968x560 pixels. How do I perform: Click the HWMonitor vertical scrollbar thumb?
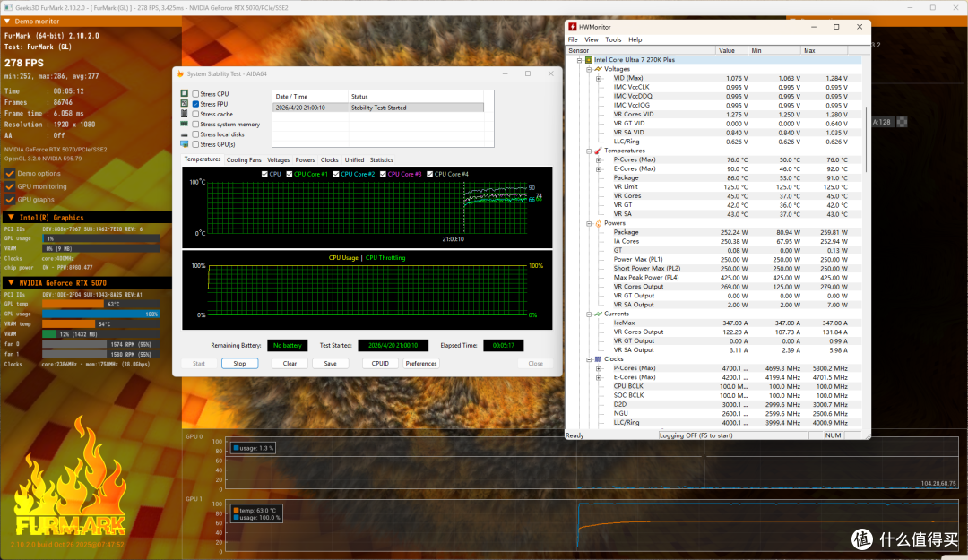coord(867,140)
